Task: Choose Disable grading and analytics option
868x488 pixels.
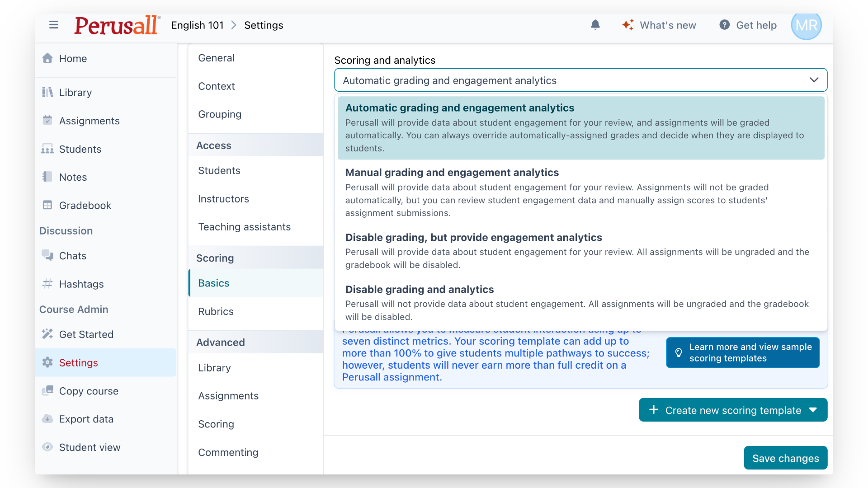Action: coord(581,303)
